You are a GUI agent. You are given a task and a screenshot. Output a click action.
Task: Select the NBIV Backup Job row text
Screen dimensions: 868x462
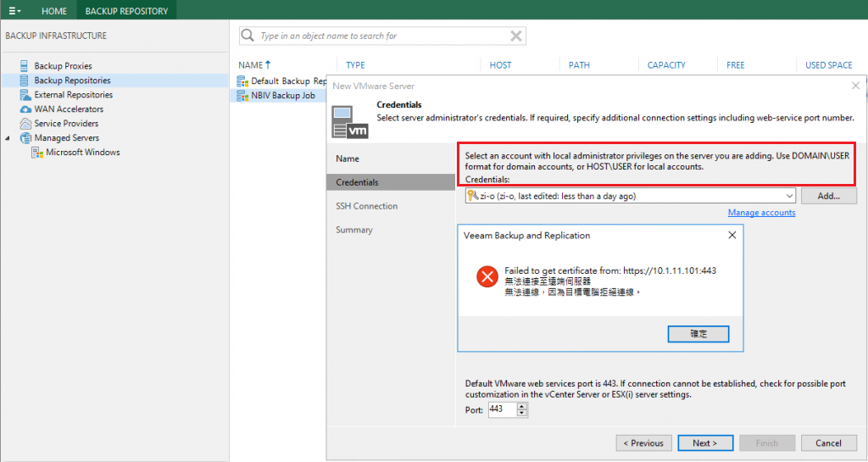coord(283,95)
